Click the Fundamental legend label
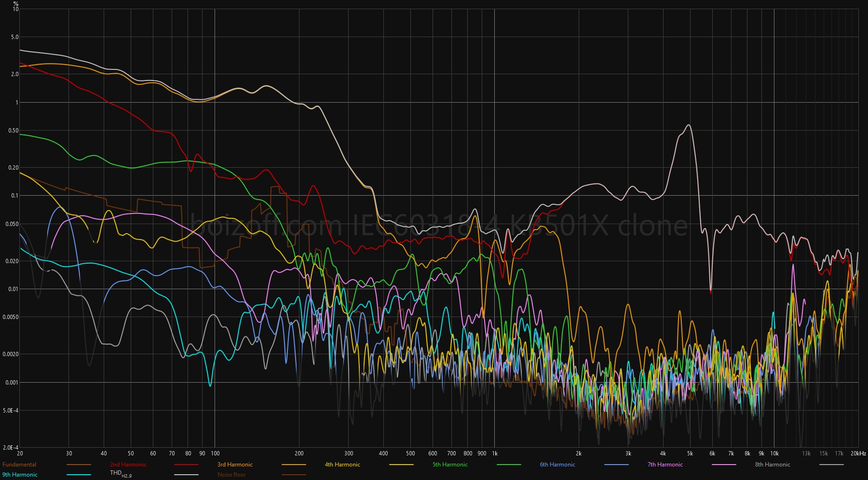 pos(19,465)
